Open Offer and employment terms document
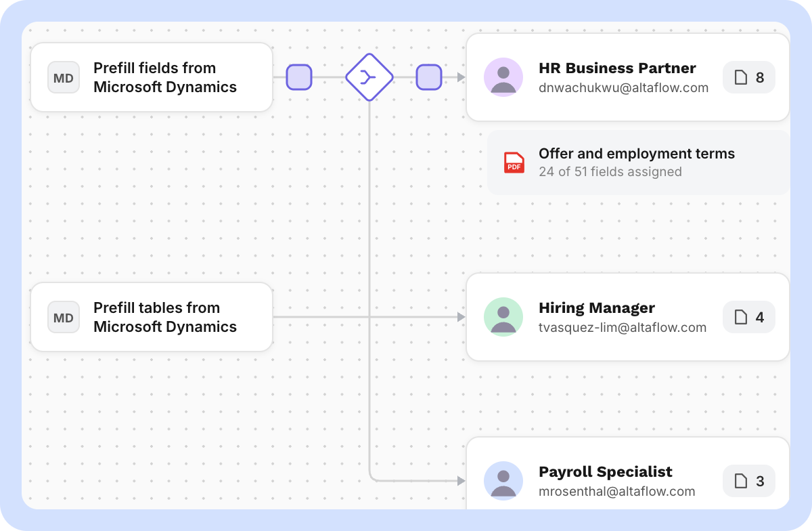The width and height of the screenshot is (812, 531). [638, 163]
